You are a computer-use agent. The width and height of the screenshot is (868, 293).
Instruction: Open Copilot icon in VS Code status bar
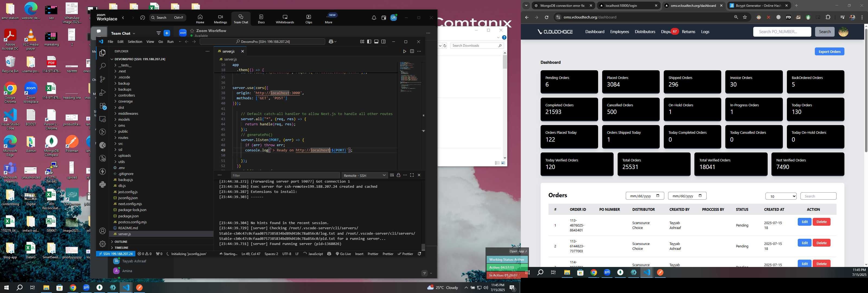329,254
